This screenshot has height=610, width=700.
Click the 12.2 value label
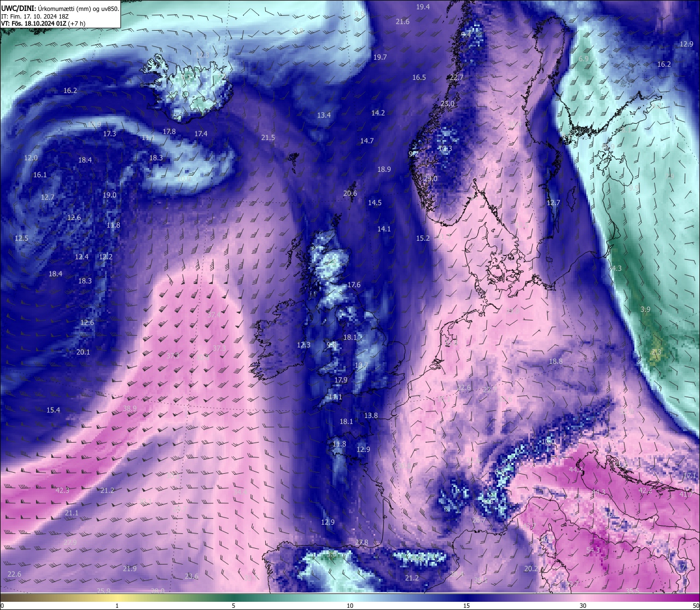pyautogui.click(x=106, y=257)
